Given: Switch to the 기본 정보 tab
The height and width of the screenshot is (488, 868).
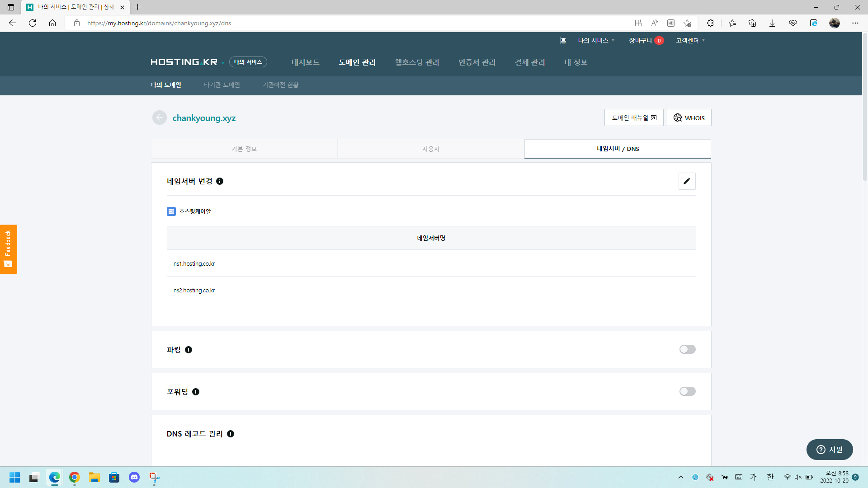Looking at the screenshot, I should click(x=244, y=149).
